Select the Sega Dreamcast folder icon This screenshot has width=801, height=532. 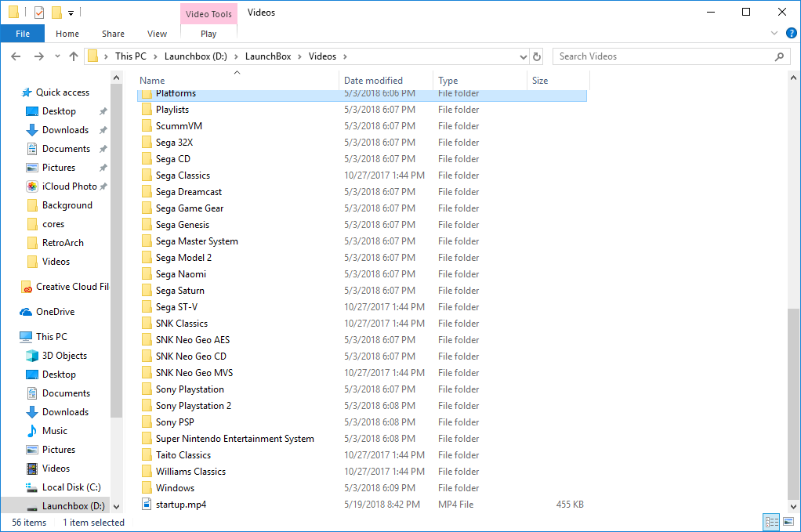[147, 192]
